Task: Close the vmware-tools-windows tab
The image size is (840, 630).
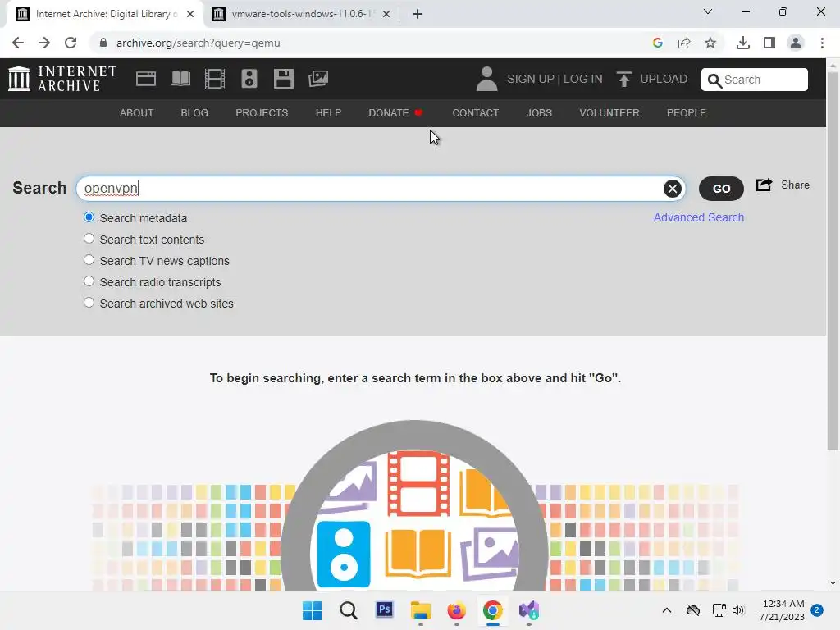Action: tap(386, 14)
